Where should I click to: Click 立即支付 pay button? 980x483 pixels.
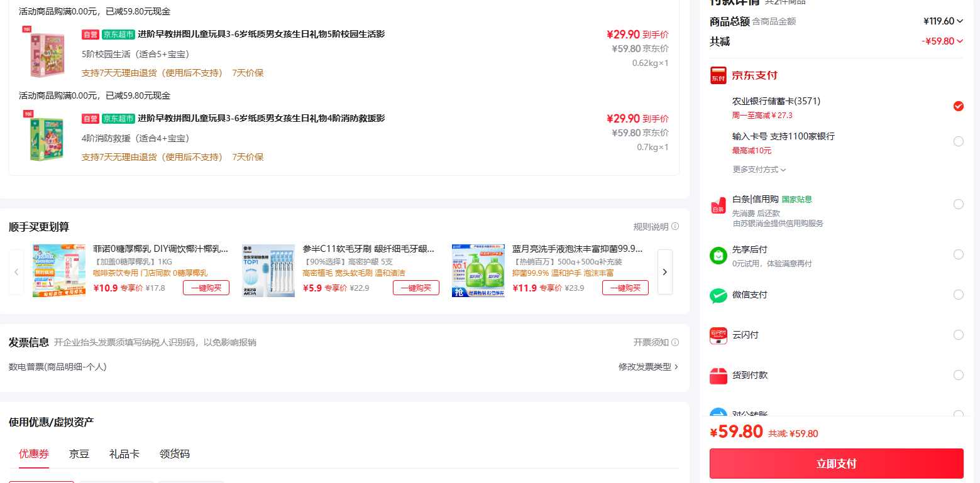point(837,464)
